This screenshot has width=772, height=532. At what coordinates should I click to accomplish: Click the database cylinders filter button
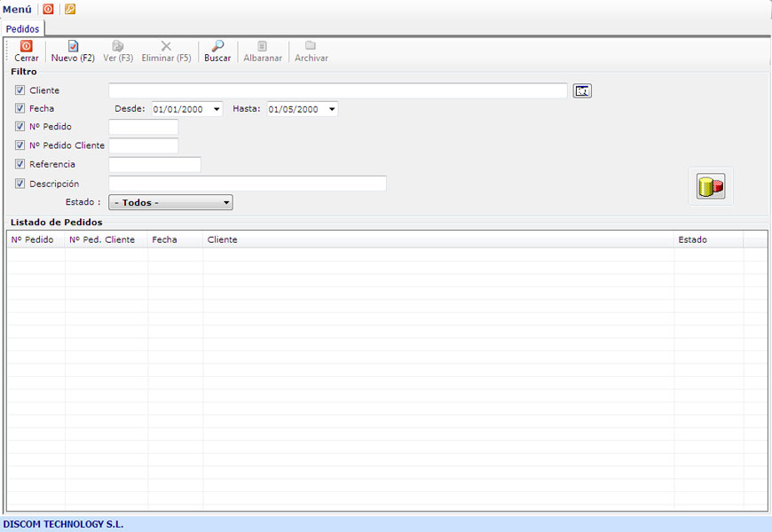(710, 186)
